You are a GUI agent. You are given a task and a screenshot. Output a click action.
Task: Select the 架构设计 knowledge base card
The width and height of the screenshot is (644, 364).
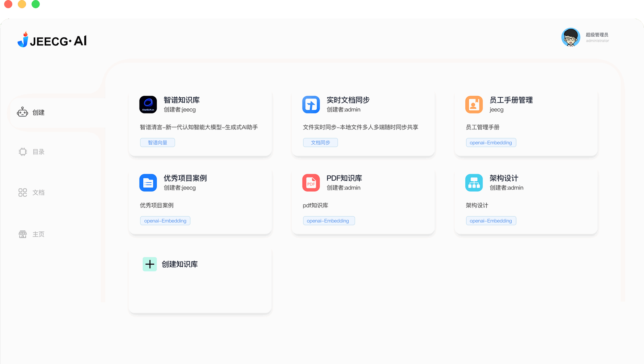click(x=526, y=202)
